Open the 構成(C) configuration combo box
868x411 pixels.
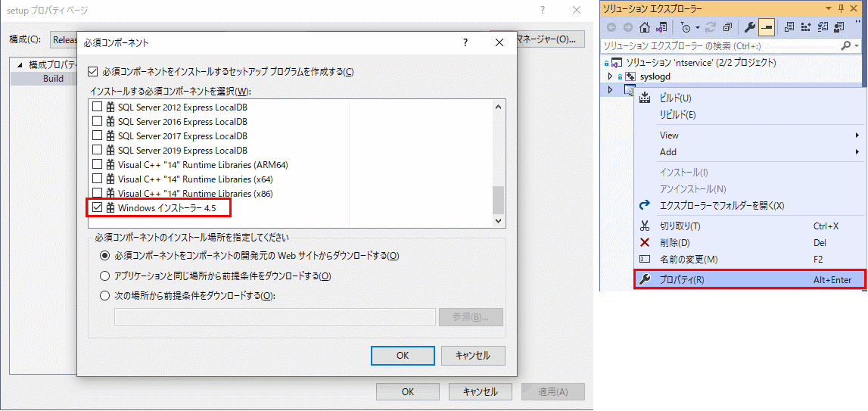coord(64,40)
